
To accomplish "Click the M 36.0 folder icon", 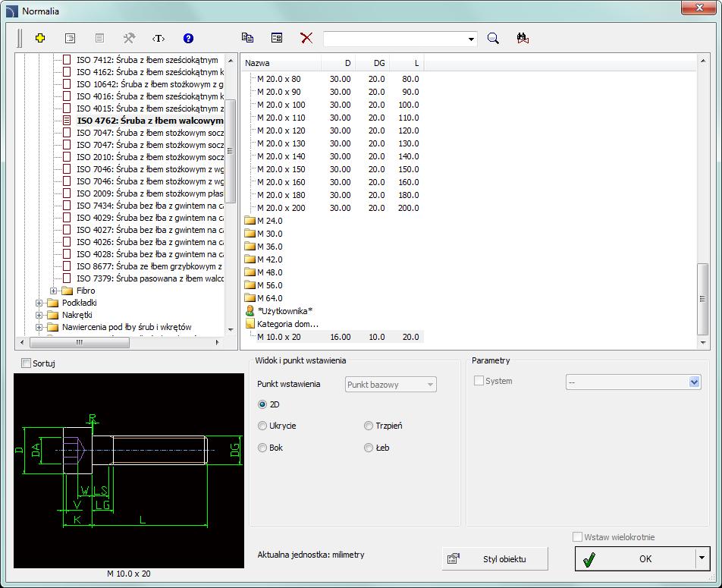I will pos(250,246).
